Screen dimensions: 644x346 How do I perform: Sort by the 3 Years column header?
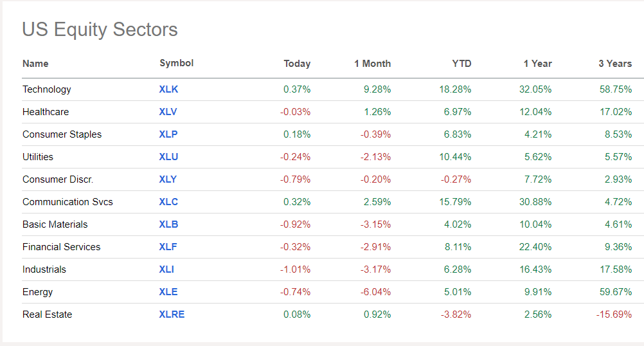click(x=615, y=64)
